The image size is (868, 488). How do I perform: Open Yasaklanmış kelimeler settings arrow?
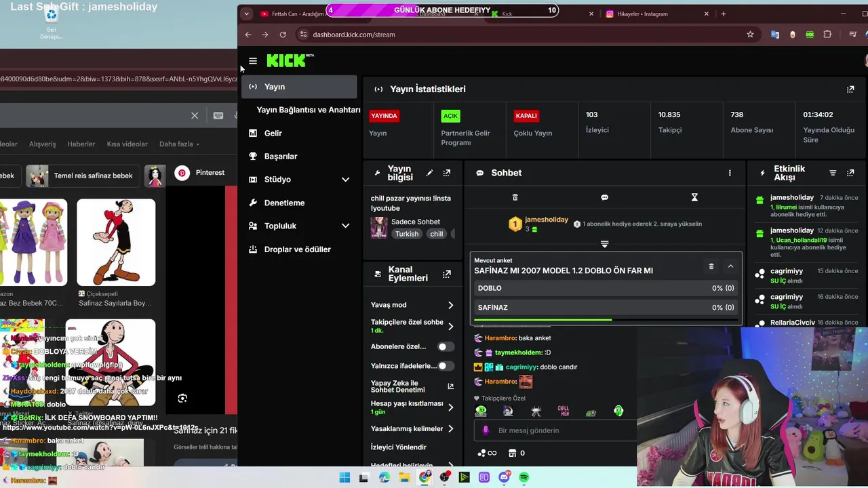450,428
